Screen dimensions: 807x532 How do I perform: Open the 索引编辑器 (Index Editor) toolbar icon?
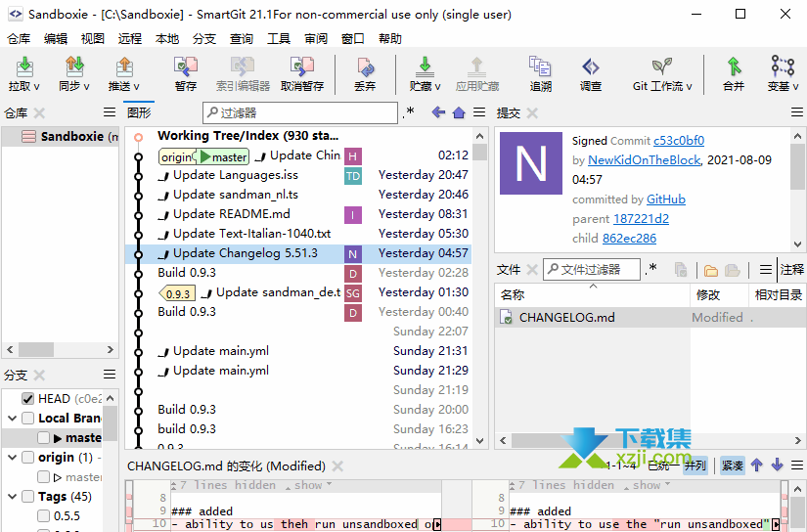click(x=243, y=66)
